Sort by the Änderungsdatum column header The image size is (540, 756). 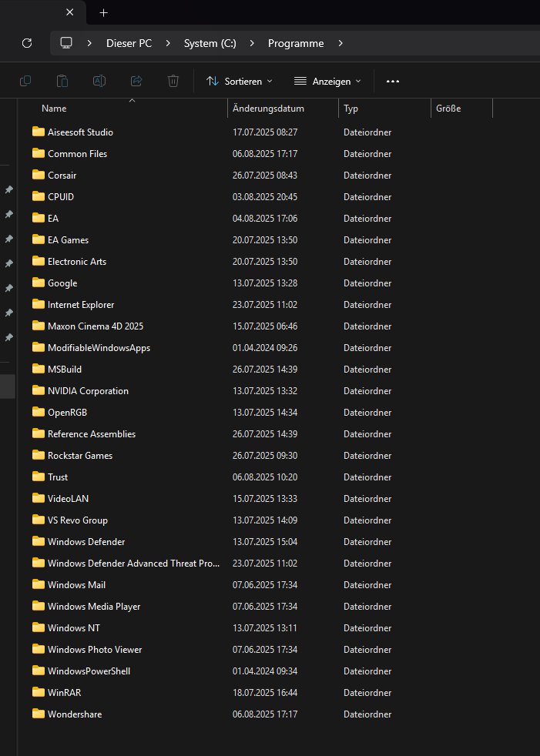click(x=268, y=109)
